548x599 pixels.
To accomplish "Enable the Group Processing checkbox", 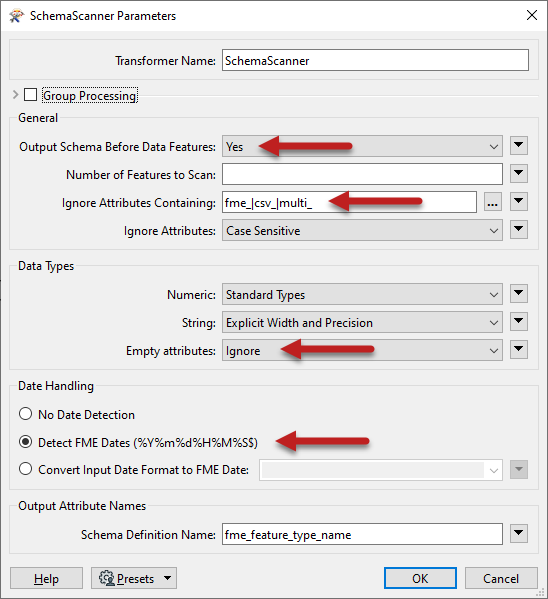I will [30, 95].
